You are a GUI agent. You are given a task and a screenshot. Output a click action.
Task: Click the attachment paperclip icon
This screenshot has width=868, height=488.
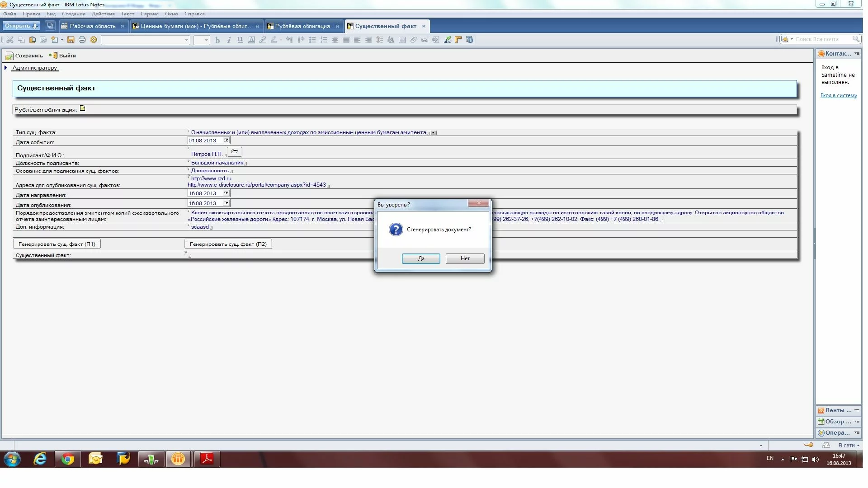pyautogui.click(x=414, y=40)
